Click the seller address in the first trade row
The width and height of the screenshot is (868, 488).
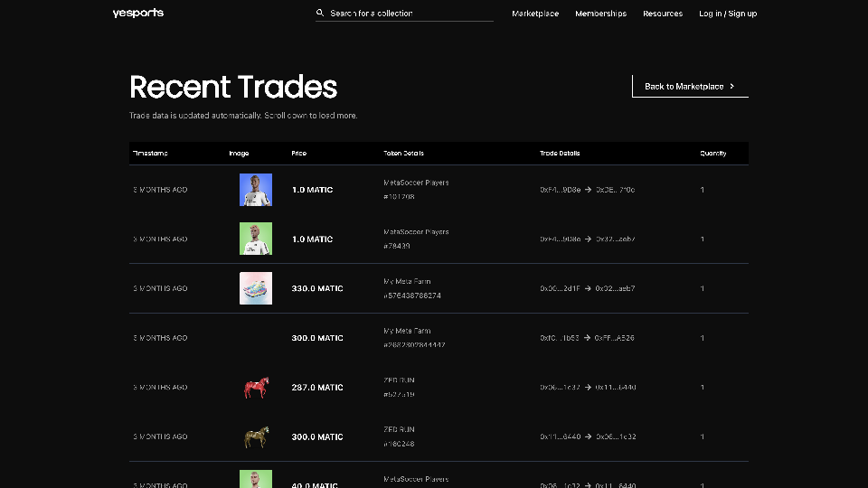561,190
